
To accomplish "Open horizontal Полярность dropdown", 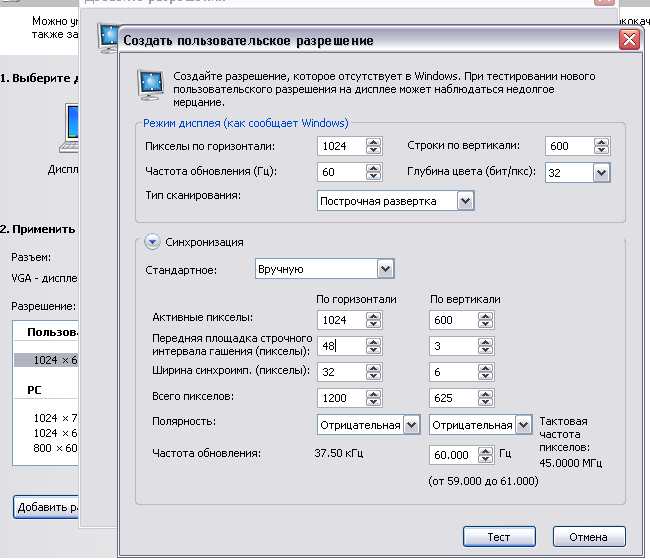I will (x=411, y=425).
